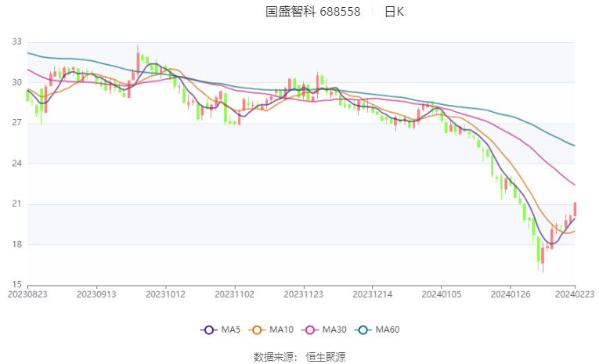Click the lowest candlestick near price 16

543,256
